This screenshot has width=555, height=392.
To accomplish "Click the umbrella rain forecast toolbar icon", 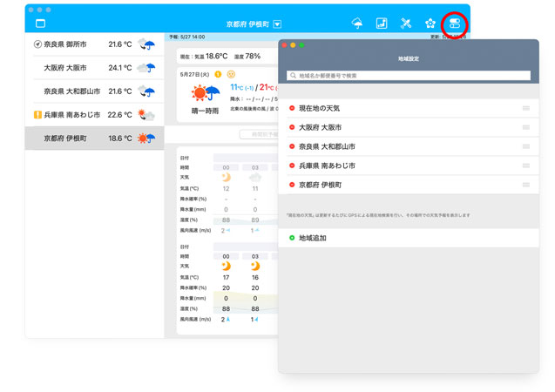I will (357, 24).
